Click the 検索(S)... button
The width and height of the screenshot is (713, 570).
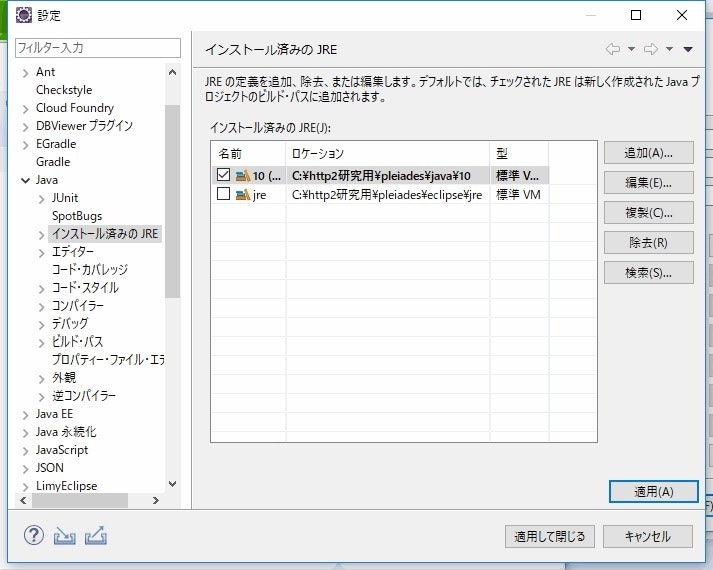tap(648, 273)
